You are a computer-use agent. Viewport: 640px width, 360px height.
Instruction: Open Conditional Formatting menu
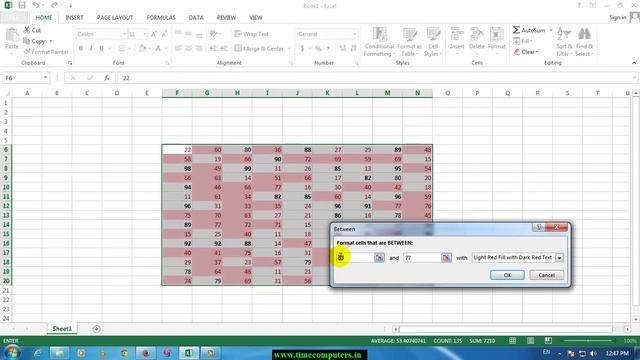[x=379, y=42]
